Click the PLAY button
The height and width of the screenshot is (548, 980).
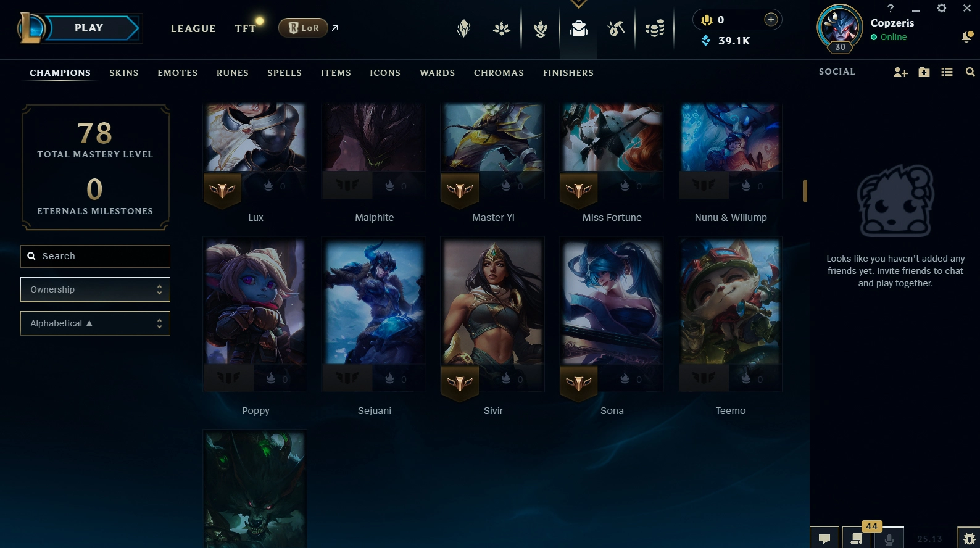click(x=89, y=28)
